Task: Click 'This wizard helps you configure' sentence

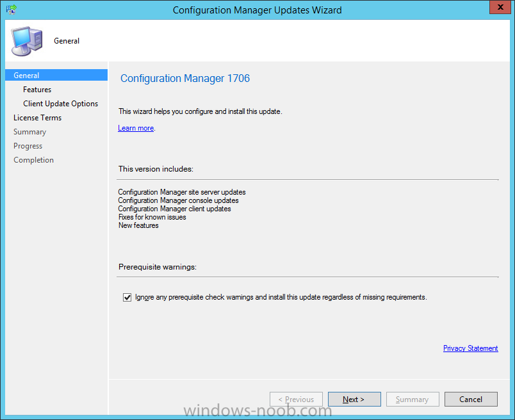Action: tap(200, 111)
